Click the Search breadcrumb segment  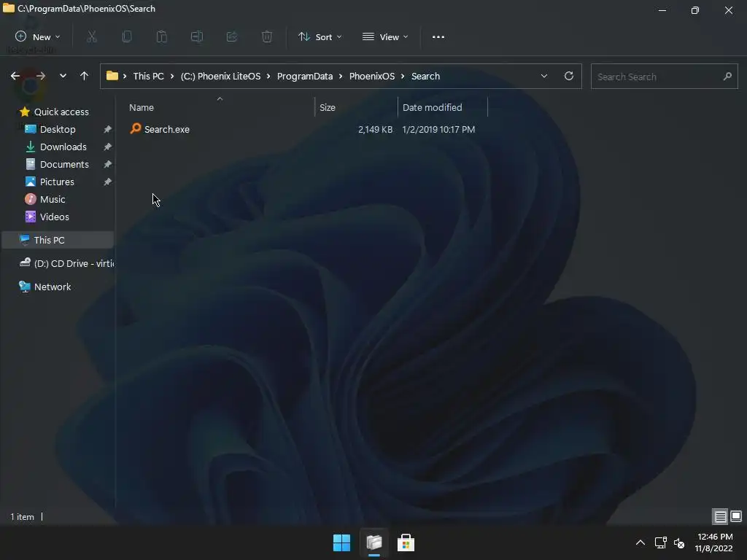pos(425,76)
